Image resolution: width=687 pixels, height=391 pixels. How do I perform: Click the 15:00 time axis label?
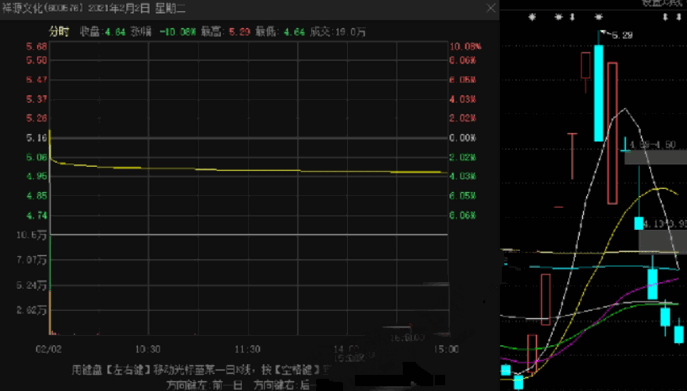pos(446,349)
